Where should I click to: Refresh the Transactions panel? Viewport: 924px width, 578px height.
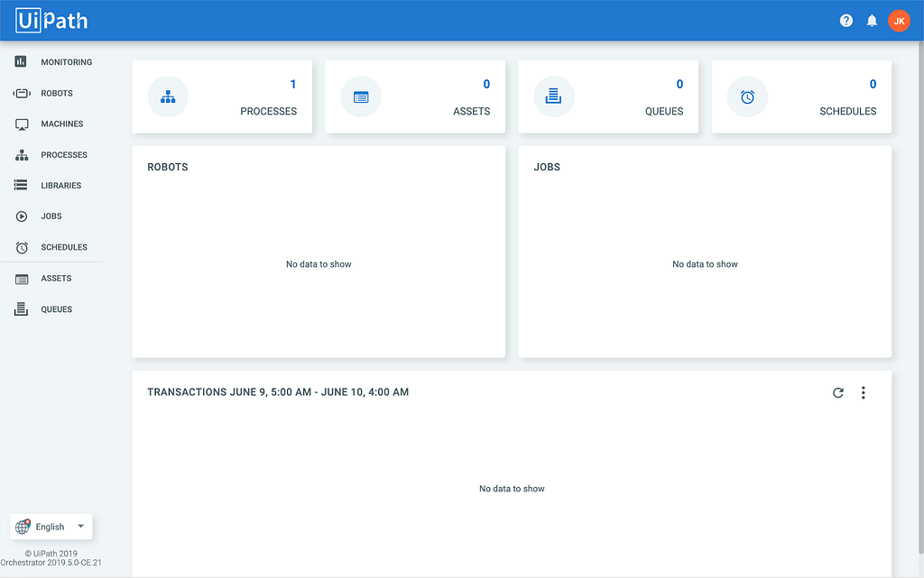[838, 392]
